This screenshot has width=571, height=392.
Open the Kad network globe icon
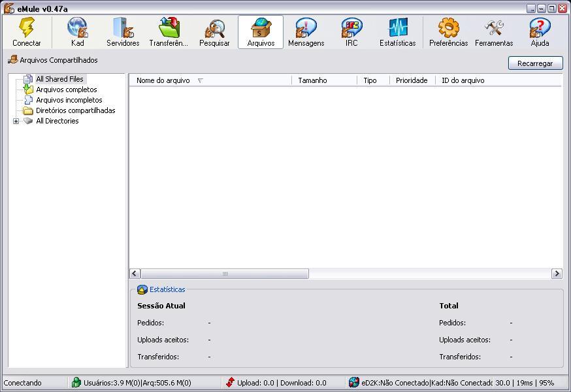[78, 27]
